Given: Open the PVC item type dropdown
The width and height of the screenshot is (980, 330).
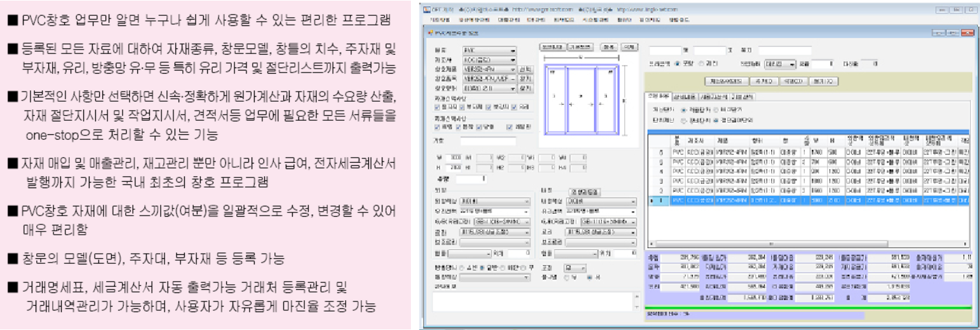Looking at the screenshot, I should pyautogui.click(x=513, y=50).
